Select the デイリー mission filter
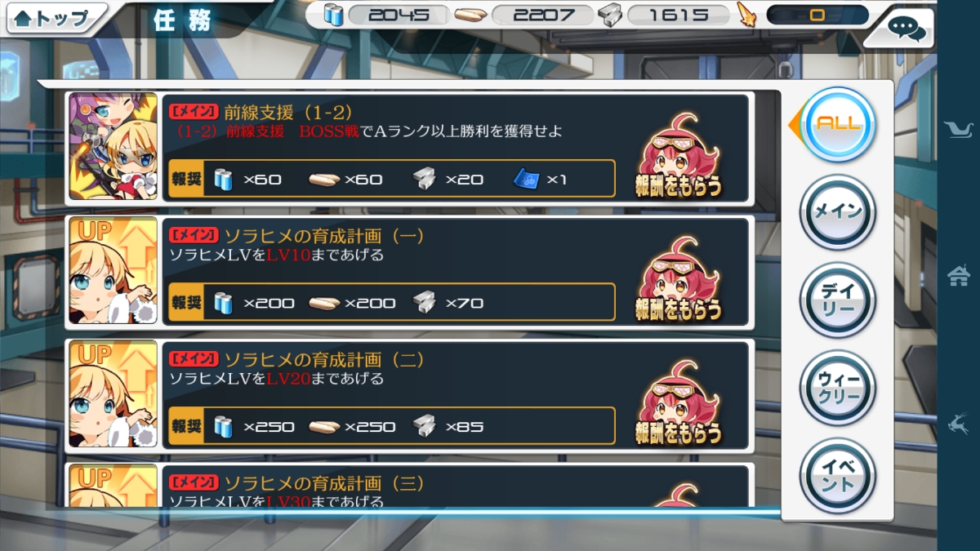Viewport: 980px width, 551px height. (x=838, y=300)
